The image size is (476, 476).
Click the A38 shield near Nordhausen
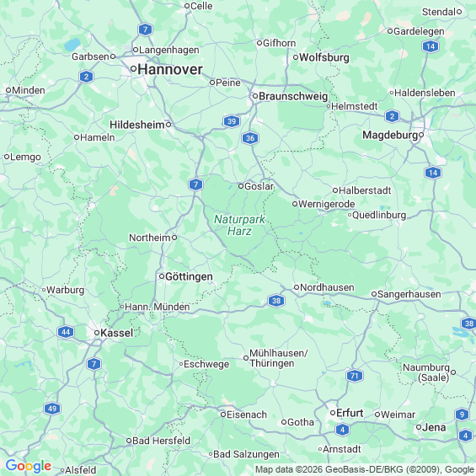[x=276, y=301]
